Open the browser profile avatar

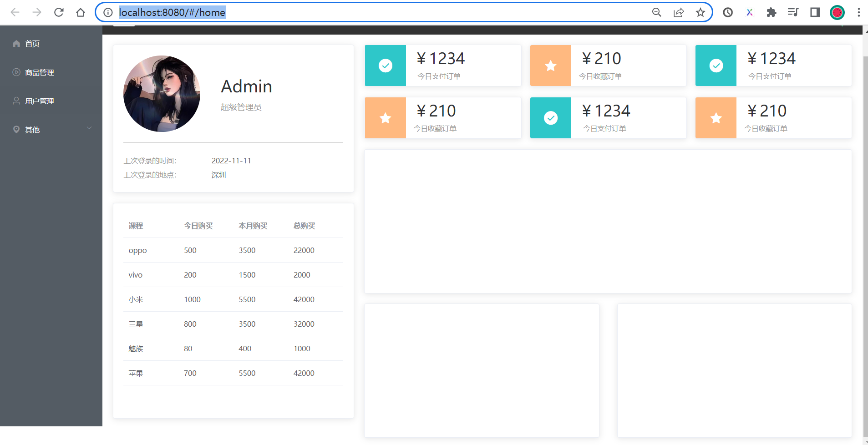(837, 12)
